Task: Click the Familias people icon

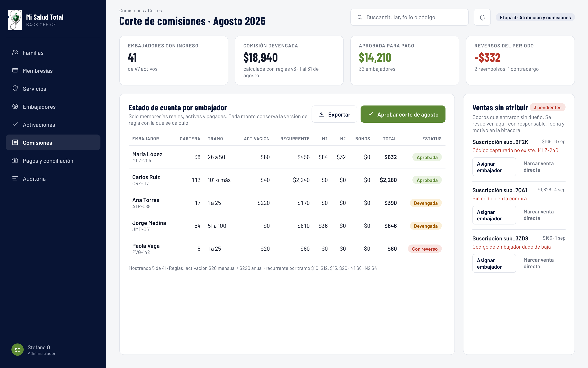Action: pos(15,52)
